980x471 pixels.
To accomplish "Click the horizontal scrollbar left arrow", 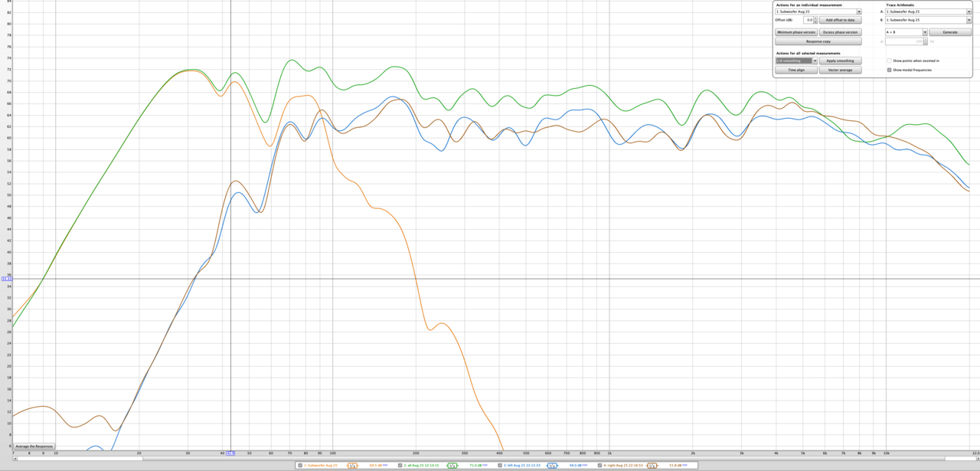I will pos(15,459).
